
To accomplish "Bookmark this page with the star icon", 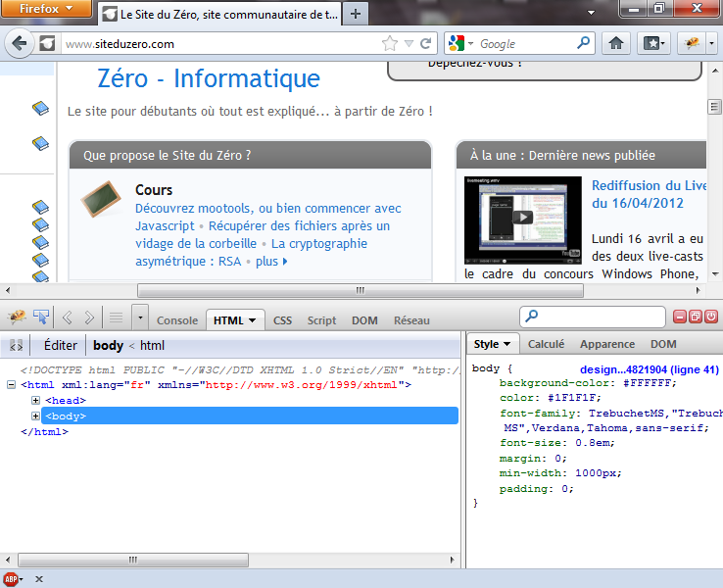I will 390,43.
